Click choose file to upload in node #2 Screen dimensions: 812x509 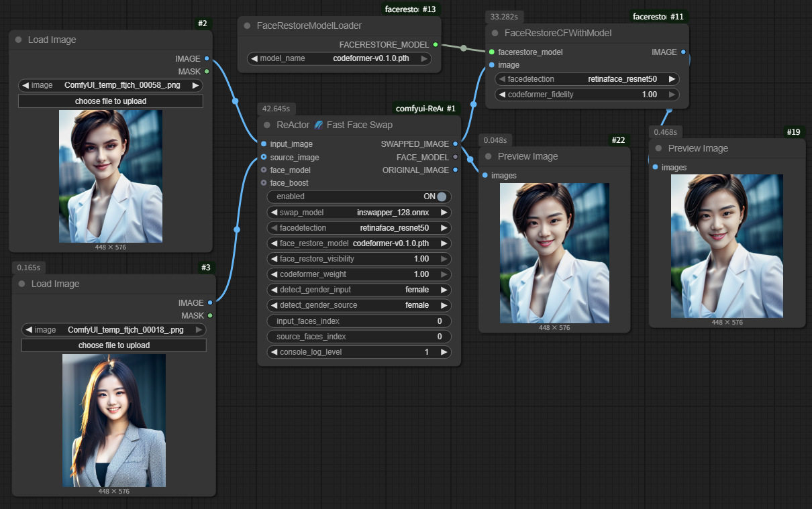pyautogui.click(x=111, y=101)
